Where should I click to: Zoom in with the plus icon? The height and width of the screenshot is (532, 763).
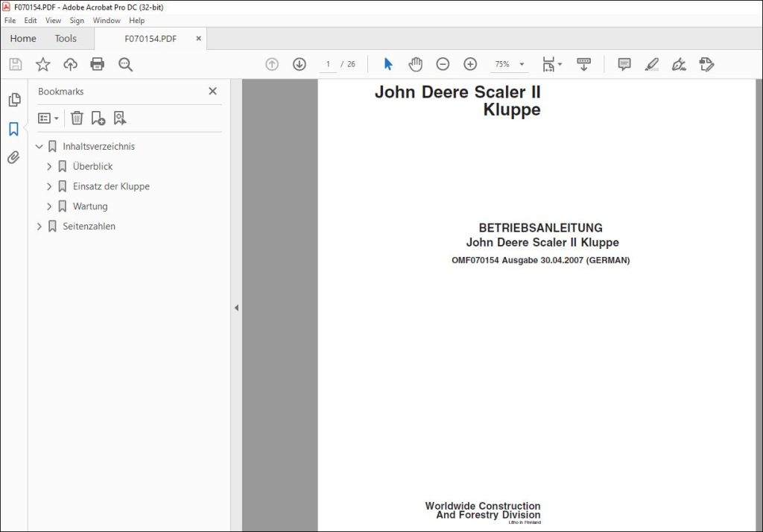tap(470, 64)
